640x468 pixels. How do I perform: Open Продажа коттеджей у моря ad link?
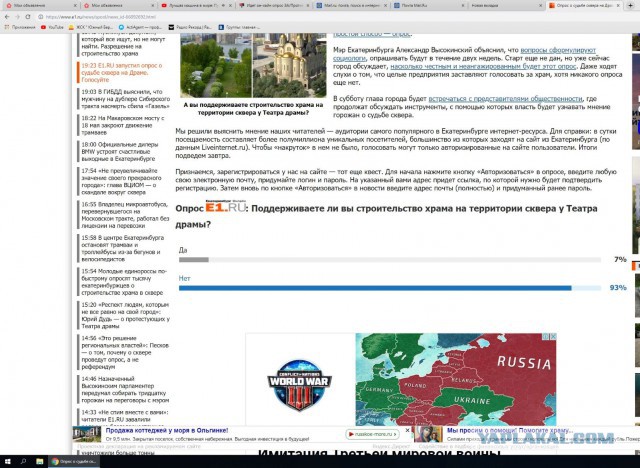167,430
